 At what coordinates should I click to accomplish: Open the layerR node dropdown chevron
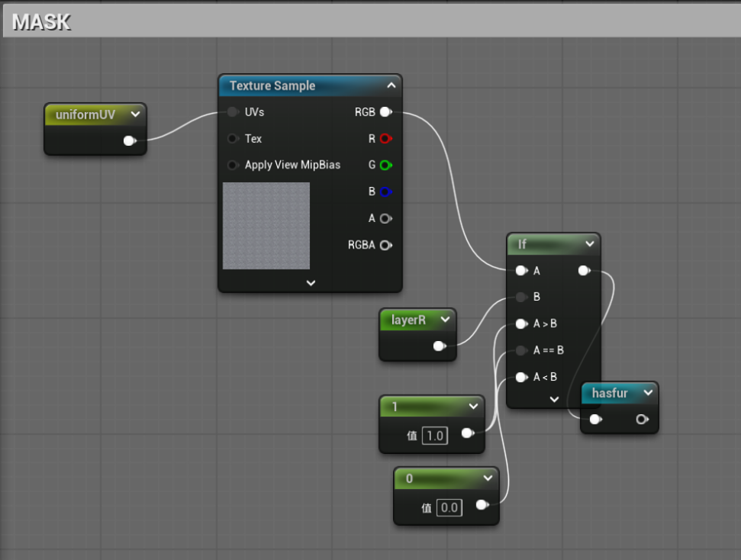pyautogui.click(x=445, y=320)
